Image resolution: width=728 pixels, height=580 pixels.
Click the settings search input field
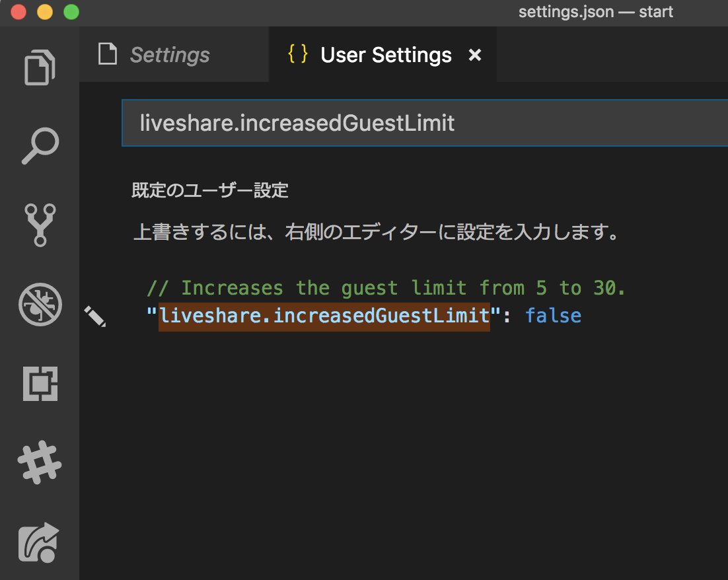coord(424,123)
